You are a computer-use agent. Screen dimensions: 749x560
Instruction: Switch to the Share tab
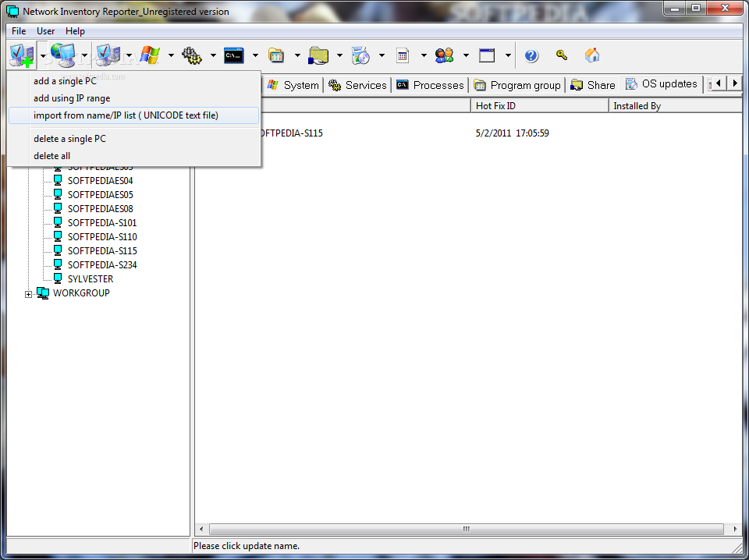point(593,85)
